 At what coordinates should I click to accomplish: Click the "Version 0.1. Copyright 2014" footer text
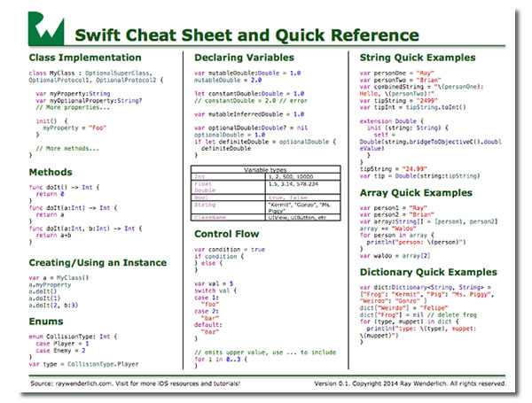(x=410, y=384)
